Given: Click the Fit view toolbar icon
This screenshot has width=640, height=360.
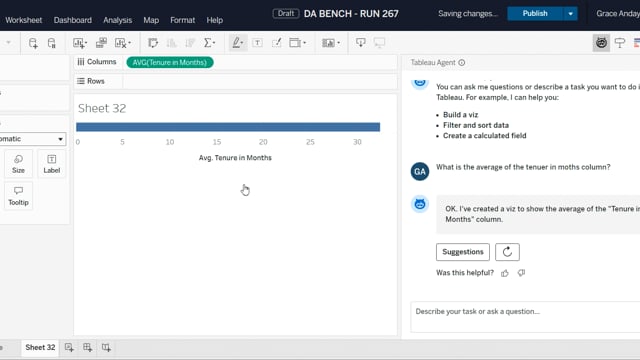Looking at the screenshot, I should [x=295, y=43].
